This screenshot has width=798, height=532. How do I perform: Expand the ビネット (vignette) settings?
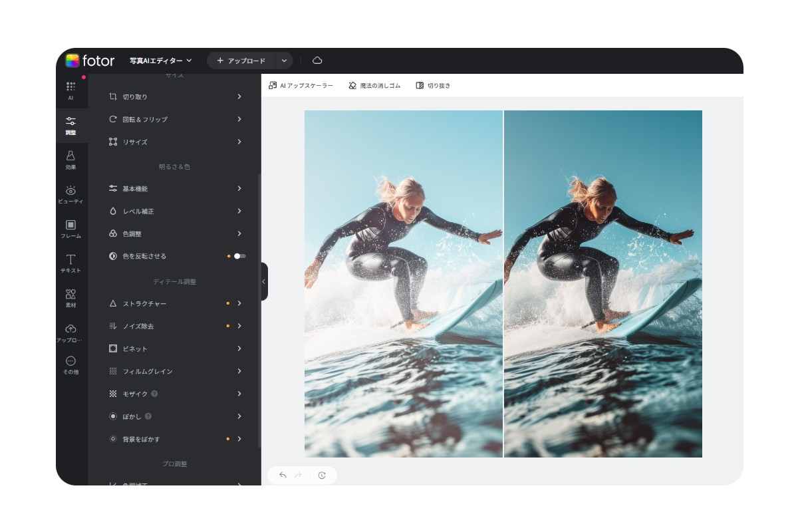[x=174, y=348]
